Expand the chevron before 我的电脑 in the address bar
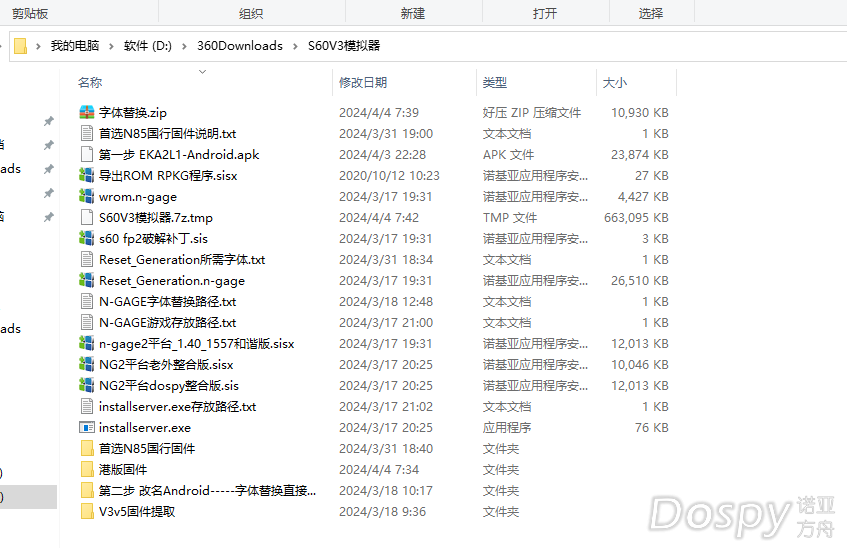The width and height of the screenshot is (847, 548). (x=38, y=46)
